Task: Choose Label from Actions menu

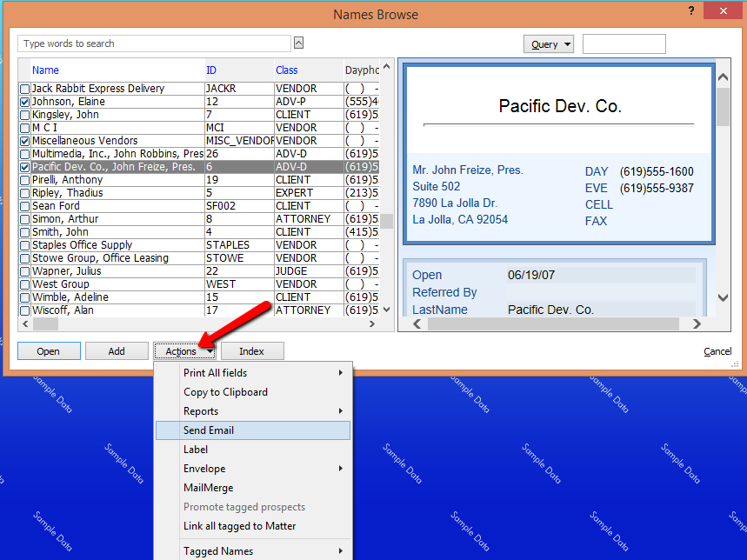Action: (253, 450)
